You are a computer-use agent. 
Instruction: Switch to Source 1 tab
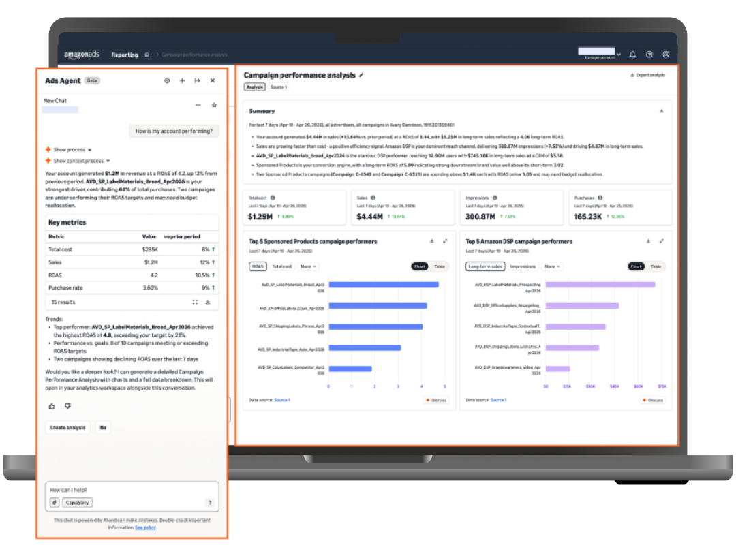278,87
